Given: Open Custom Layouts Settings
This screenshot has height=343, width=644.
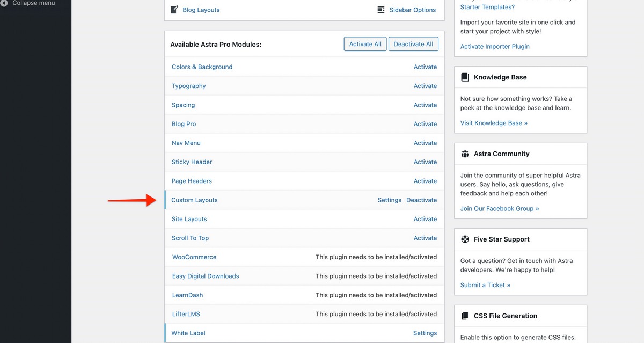Looking at the screenshot, I should click(x=390, y=200).
